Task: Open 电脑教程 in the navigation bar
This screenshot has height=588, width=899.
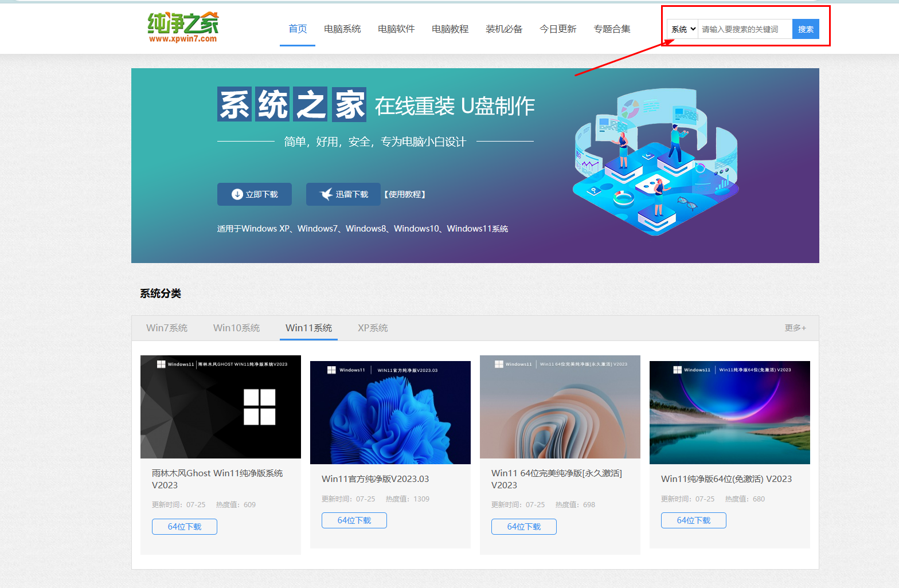Action: 450,29
